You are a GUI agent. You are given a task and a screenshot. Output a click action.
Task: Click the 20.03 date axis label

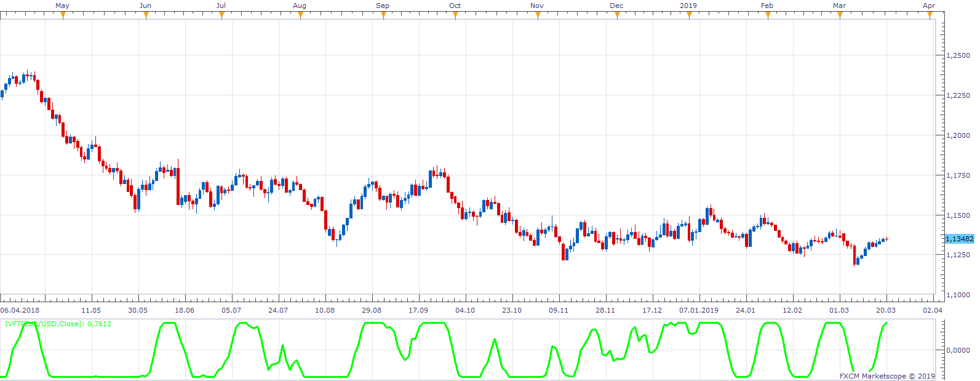coord(886,310)
